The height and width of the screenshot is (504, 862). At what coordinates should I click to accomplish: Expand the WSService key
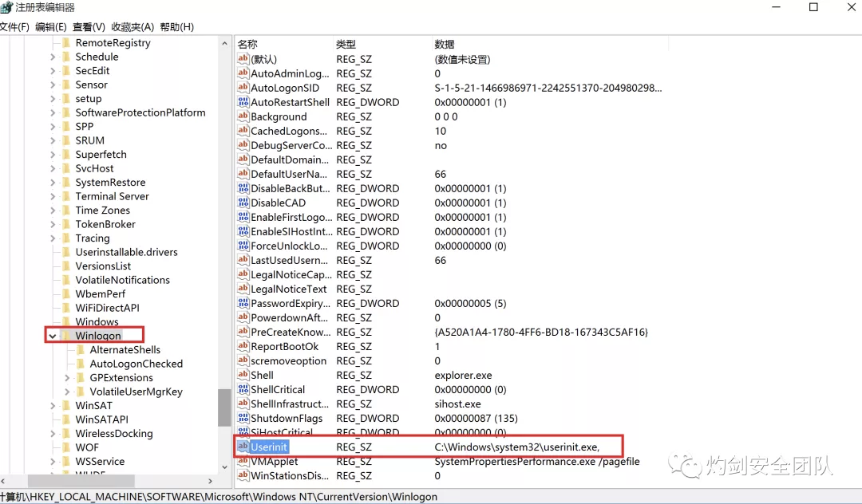[x=53, y=461]
